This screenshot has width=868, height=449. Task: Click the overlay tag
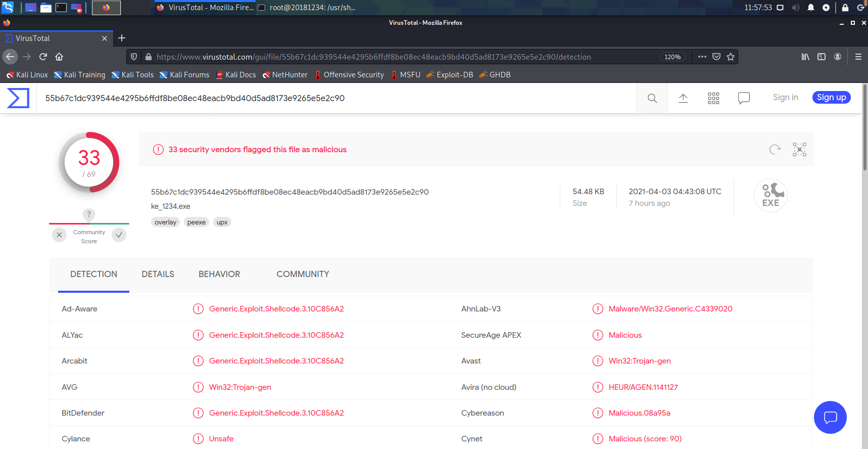166,222
